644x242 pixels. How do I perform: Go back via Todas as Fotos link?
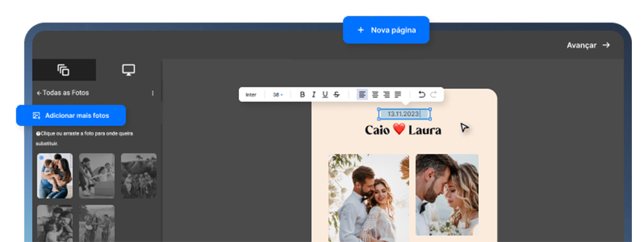(x=63, y=93)
